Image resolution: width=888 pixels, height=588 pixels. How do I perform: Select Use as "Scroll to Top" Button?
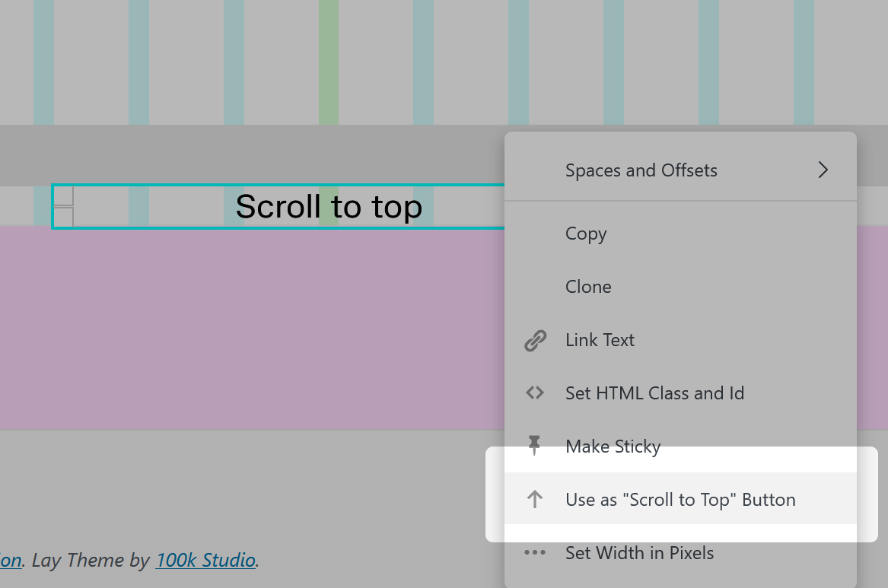[x=680, y=500]
